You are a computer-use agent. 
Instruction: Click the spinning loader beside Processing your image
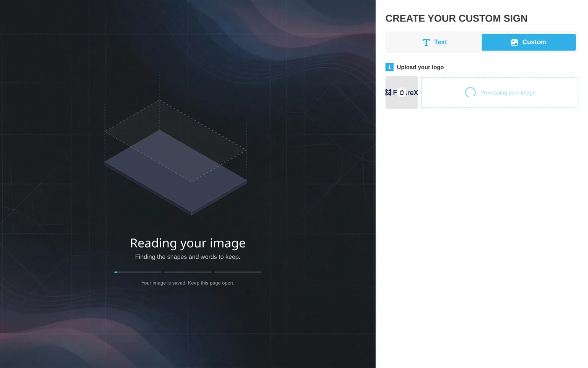pyautogui.click(x=470, y=92)
